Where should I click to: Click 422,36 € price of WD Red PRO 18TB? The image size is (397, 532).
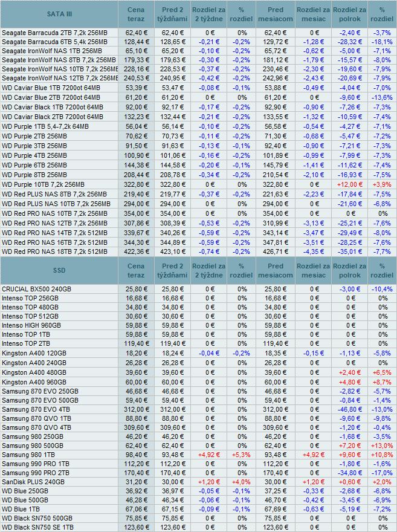(x=137, y=251)
